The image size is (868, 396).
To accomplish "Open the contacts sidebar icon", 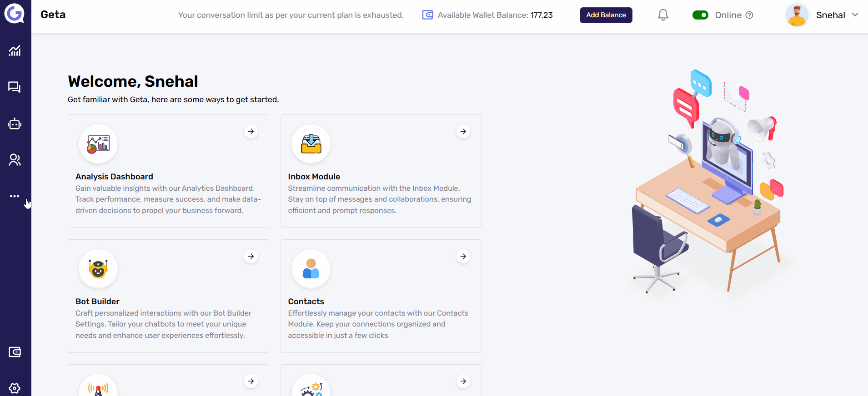I will (15, 160).
